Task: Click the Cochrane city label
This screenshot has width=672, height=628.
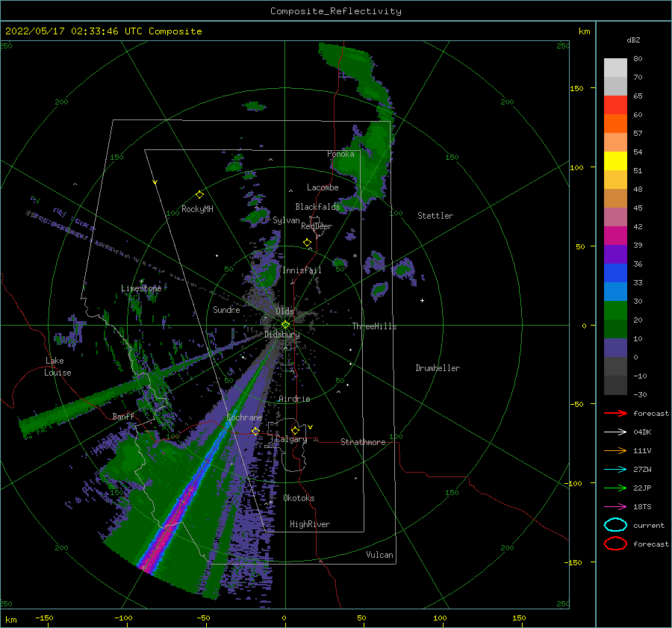Action: point(244,417)
